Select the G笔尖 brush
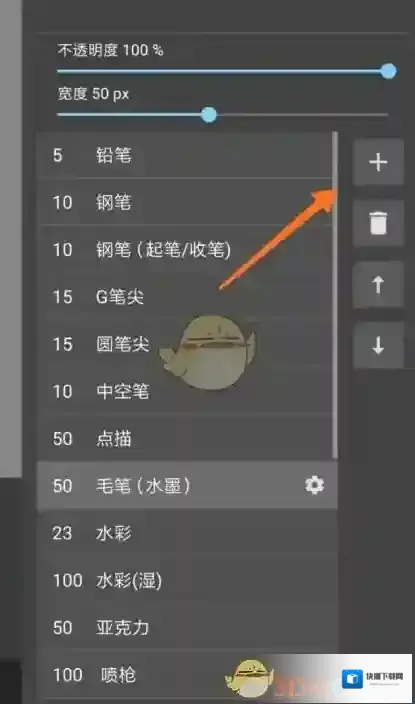 click(185, 297)
